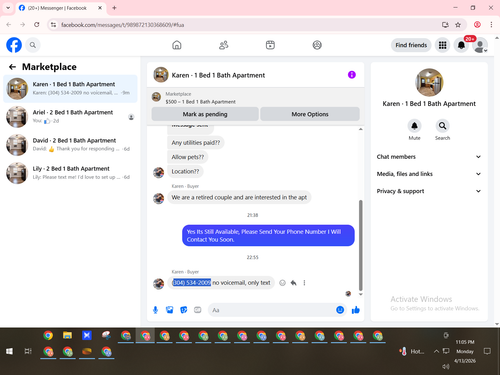This screenshot has height=375, width=500.
Task: Show hidden system tray icons chevron
Action: (x=436, y=351)
